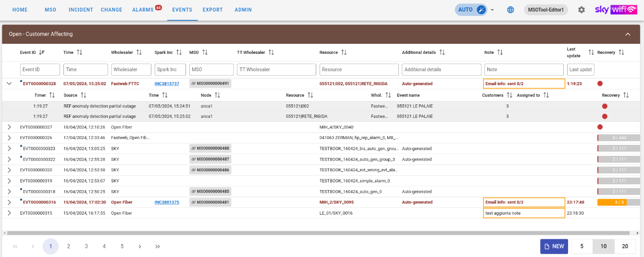644x257 pixels.
Task: Sort the Spark Inc column
Action: 179,52
